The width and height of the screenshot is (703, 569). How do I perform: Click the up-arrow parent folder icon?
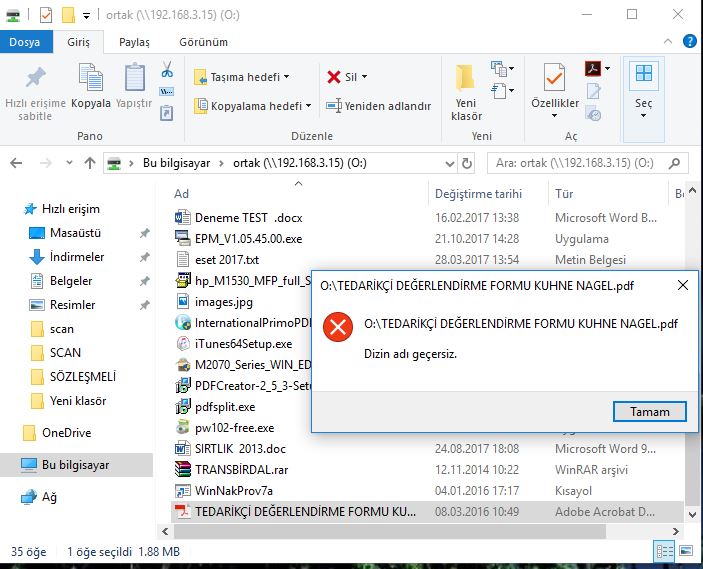(90, 163)
